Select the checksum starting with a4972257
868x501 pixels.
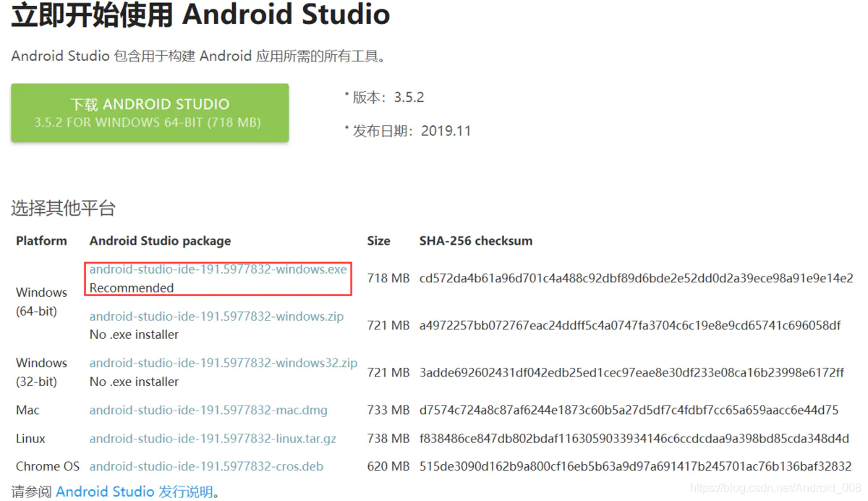(x=630, y=326)
